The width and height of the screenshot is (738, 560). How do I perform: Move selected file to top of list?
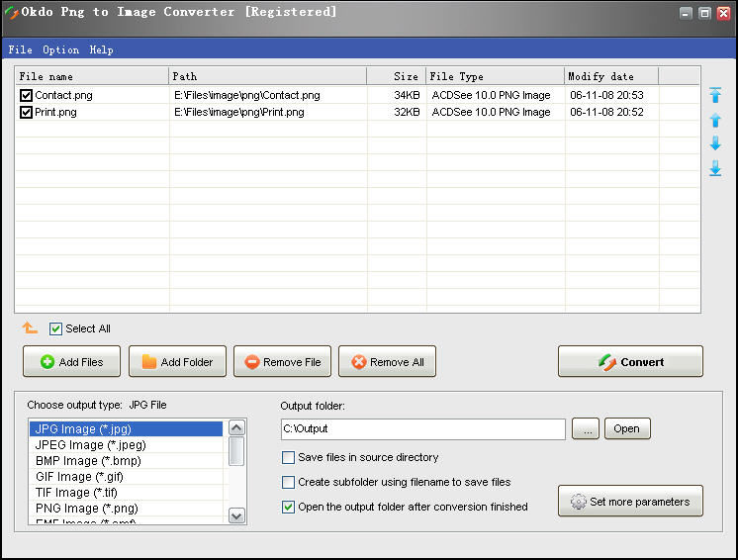coord(715,95)
